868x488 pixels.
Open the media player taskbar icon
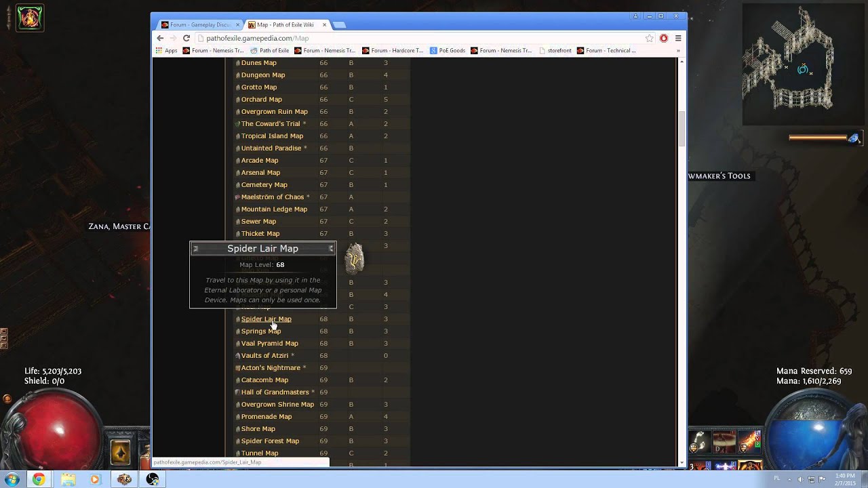pyautogui.click(x=95, y=479)
